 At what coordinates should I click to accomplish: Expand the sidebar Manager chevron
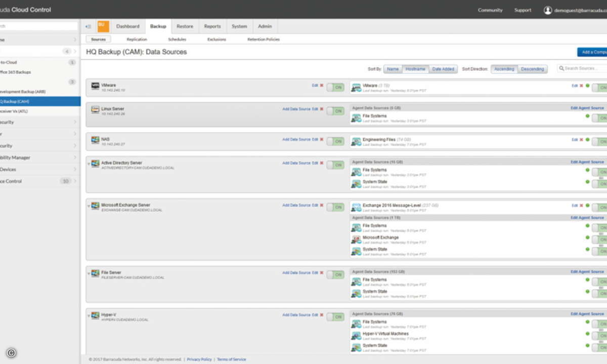[x=75, y=158]
